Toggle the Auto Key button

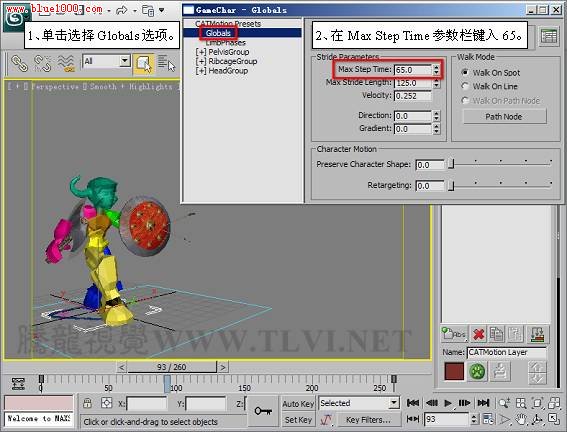pyautogui.click(x=298, y=404)
